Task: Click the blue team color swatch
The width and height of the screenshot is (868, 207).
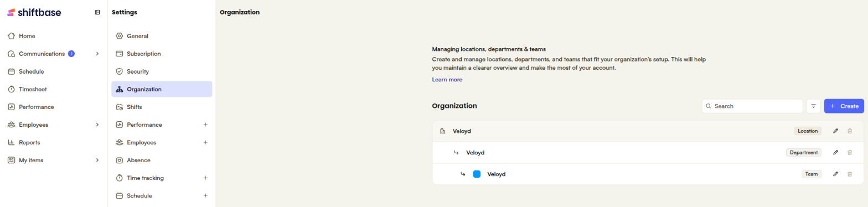Action: tap(477, 174)
